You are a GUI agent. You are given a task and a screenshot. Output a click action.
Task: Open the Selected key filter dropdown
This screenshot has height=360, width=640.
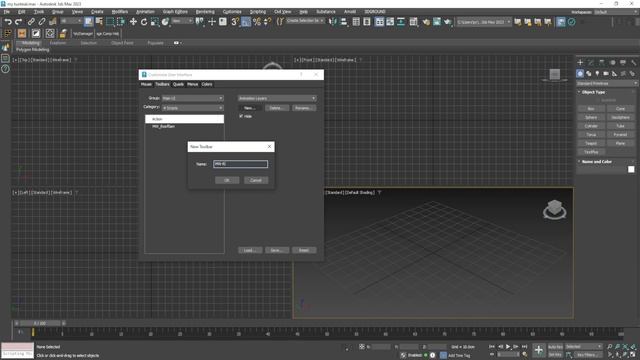[x=584, y=347]
